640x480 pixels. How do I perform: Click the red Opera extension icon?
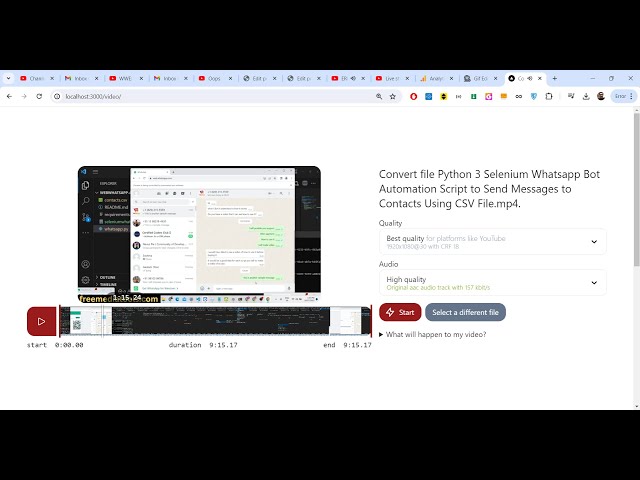(x=413, y=96)
